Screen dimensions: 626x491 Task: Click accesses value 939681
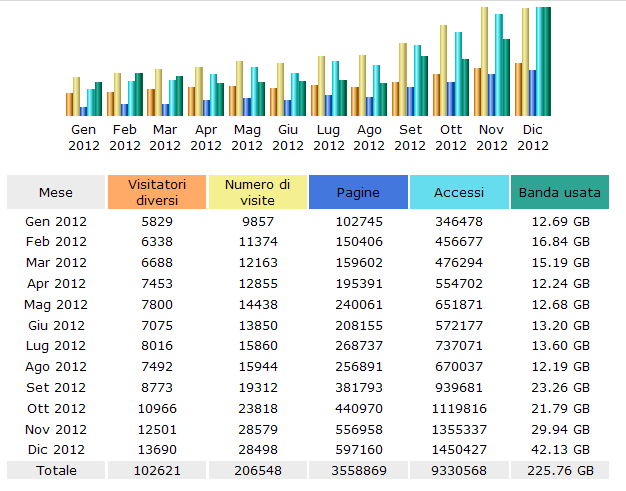click(x=459, y=388)
